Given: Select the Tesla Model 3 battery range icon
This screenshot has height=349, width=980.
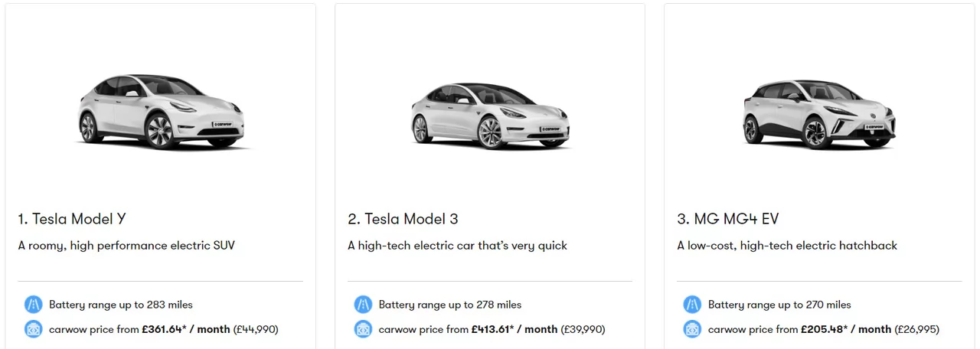Looking at the screenshot, I should (x=363, y=305).
